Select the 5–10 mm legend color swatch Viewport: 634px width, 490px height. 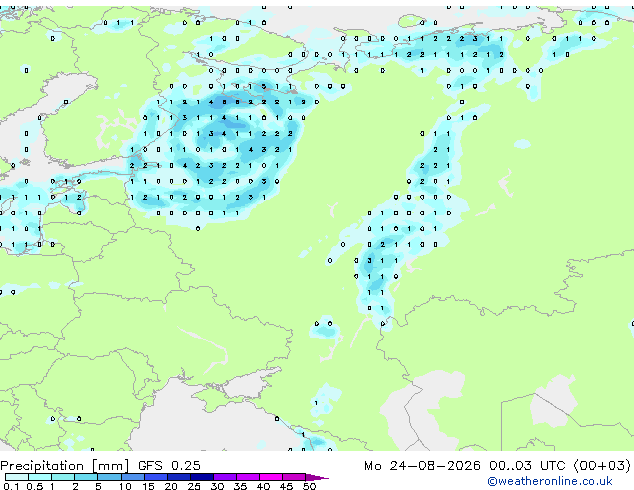coord(109,477)
